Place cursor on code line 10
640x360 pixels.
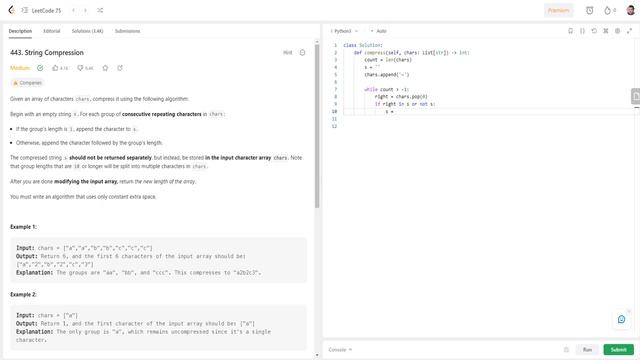click(x=488, y=111)
